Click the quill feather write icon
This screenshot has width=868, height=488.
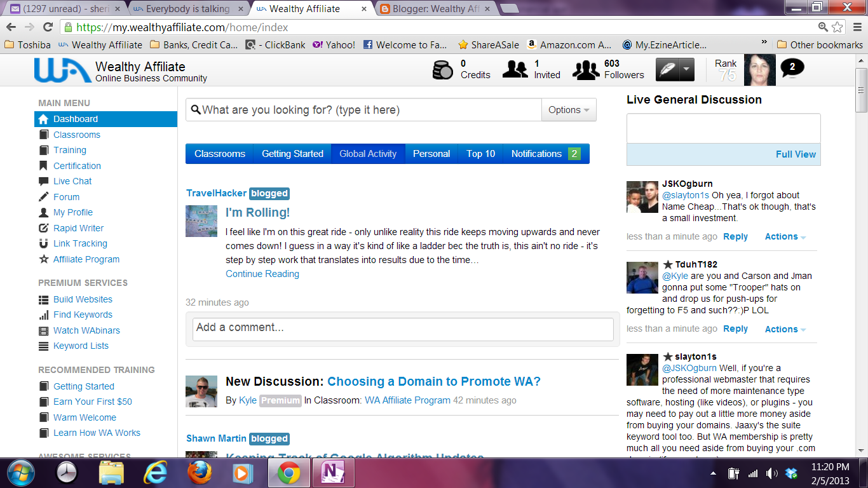click(667, 69)
